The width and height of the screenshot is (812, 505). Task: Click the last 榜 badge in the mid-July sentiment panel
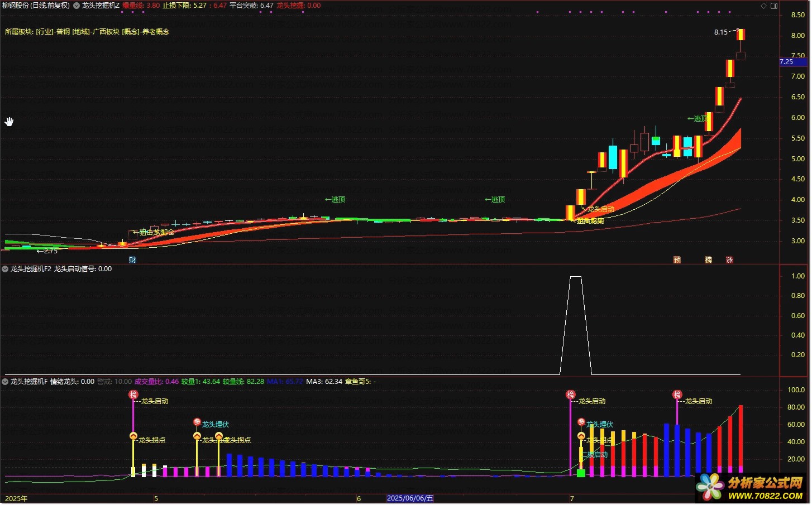677,395
